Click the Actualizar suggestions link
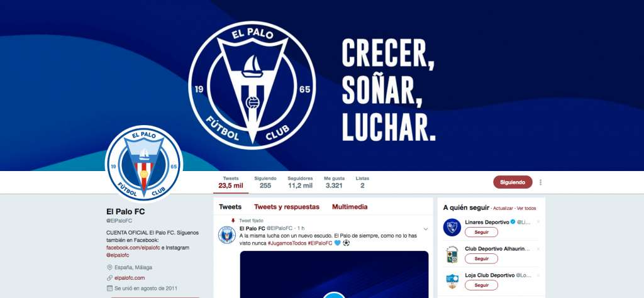The height and width of the screenshot is (298, 644). (x=503, y=209)
